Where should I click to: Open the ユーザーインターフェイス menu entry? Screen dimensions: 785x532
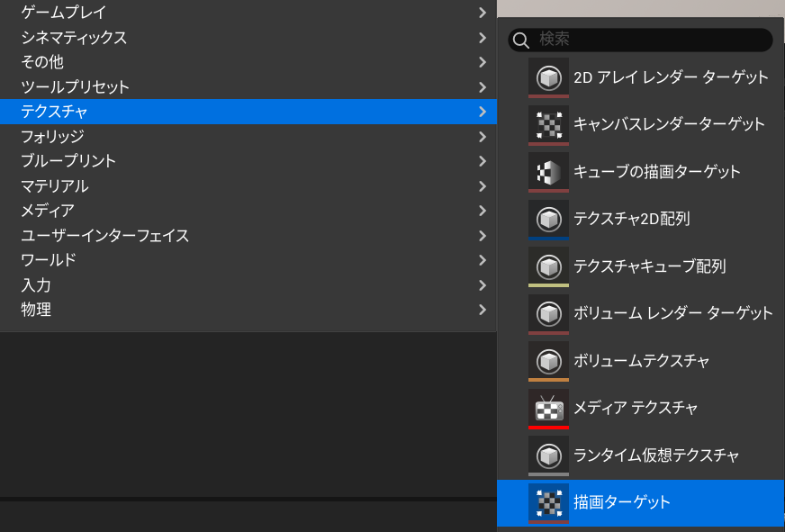(x=248, y=236)
